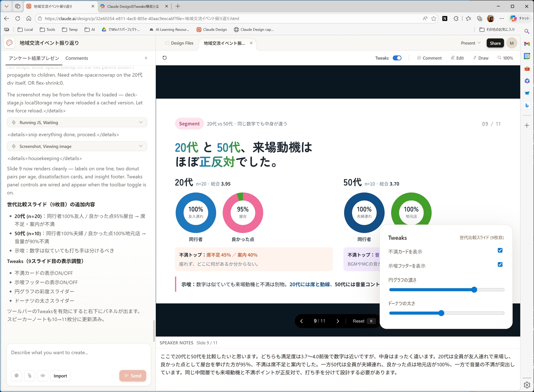Image resolution: width=534 pixels, height=392 pixels.
Task: Select the Edit tool
Action: (x=458, y=58)
